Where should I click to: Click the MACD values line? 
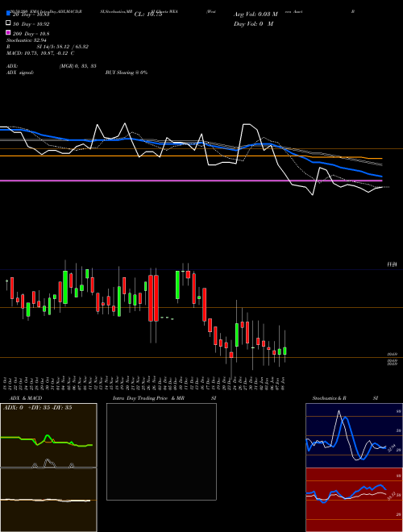point(40,53)
